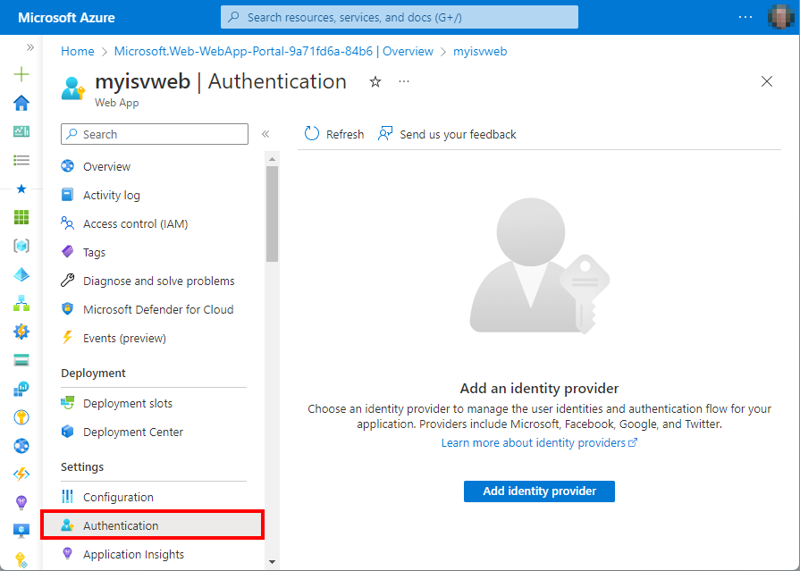800x571 pixels.
Task: Click the gear with lightning icon in rail
Action: coord(21,332)
